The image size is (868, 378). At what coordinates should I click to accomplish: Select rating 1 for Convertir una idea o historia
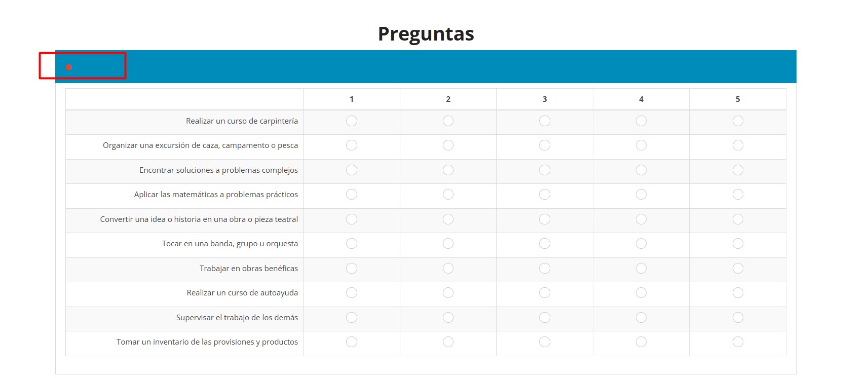tap(352, 219)
